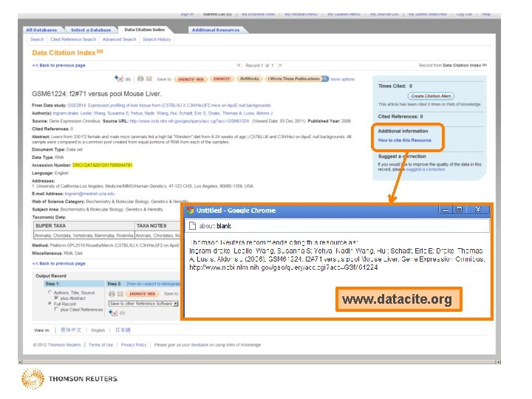
Task: Minimize the Untitled Chrome popup window
Action: coord(445,211)
